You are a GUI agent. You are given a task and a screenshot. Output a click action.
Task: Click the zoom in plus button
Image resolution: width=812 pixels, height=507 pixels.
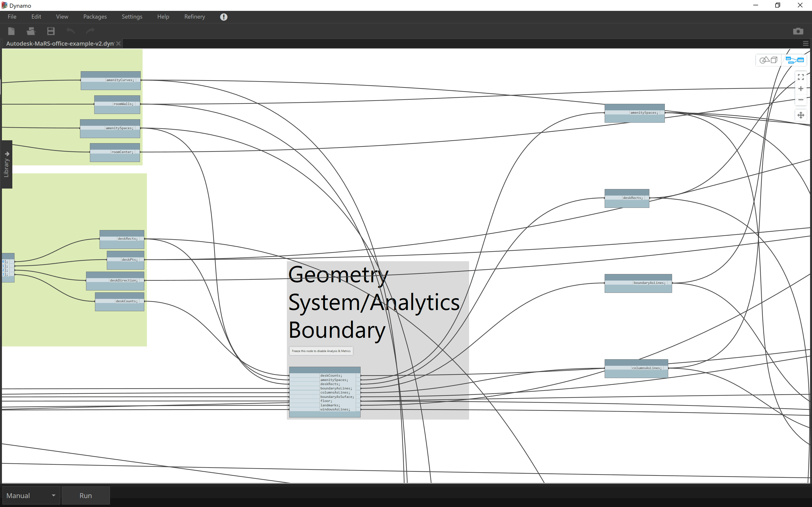coord(801,89)
